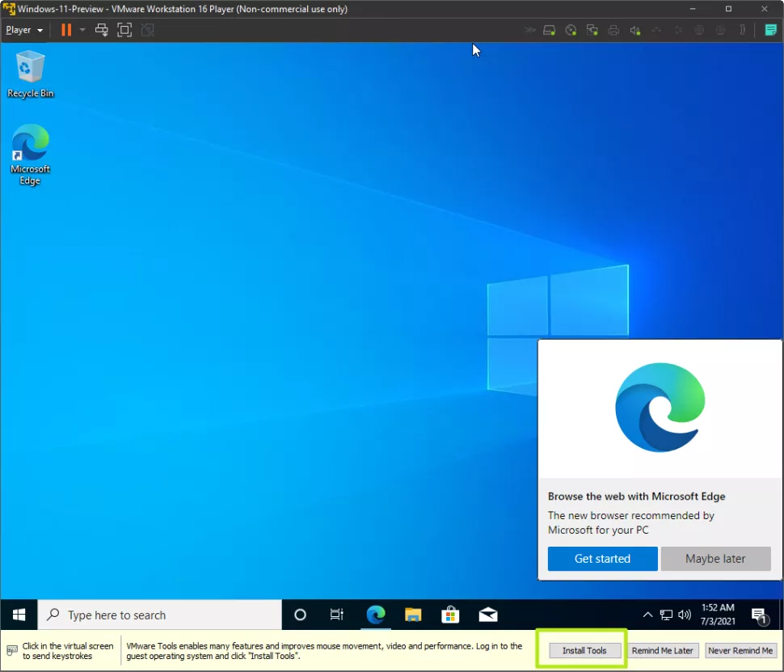The height and width of the screenshot is (672, 784).
Task: Click the printer device icon
Action: point(613,30)
